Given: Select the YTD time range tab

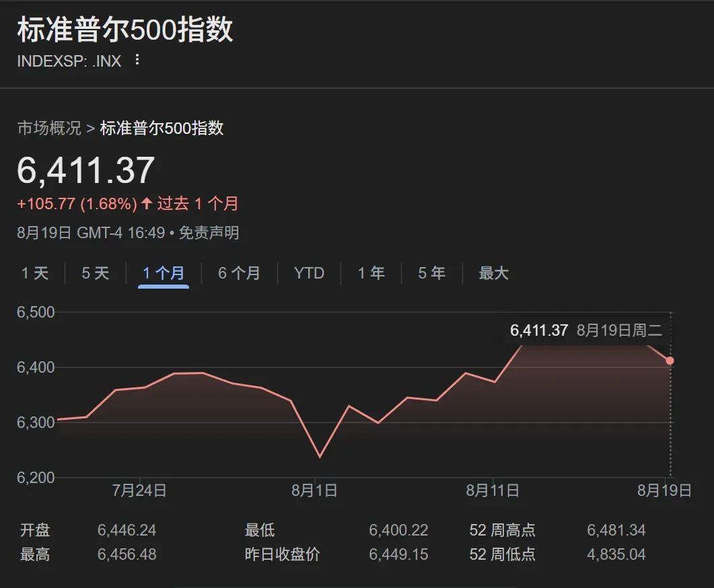Looking at the screenshot, I should tap(309, 273).
